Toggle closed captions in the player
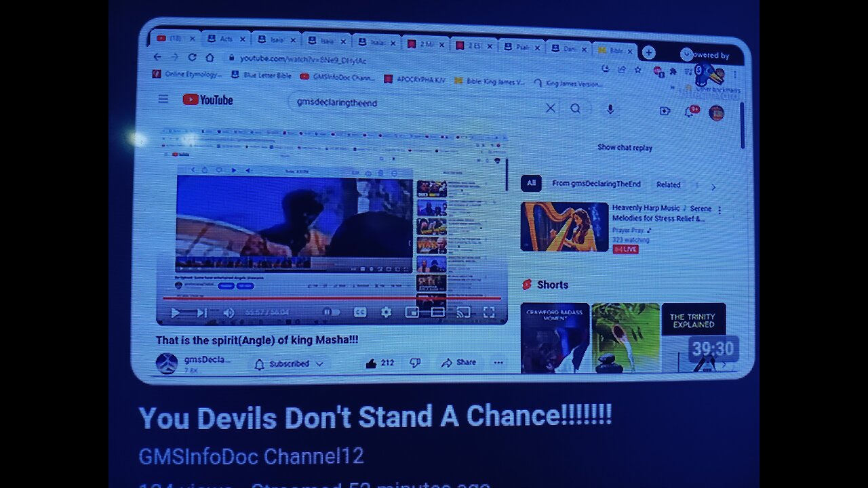The width and height of the screenshot is (868, 488). click(360, 312)
